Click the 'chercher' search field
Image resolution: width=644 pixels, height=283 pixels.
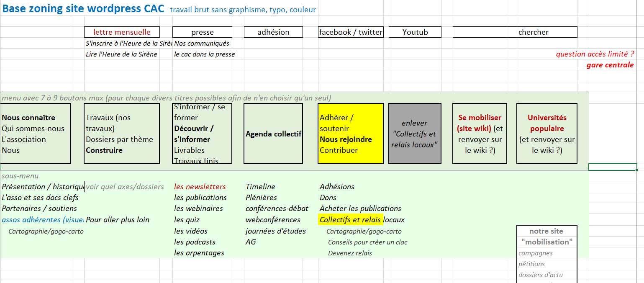515,32
